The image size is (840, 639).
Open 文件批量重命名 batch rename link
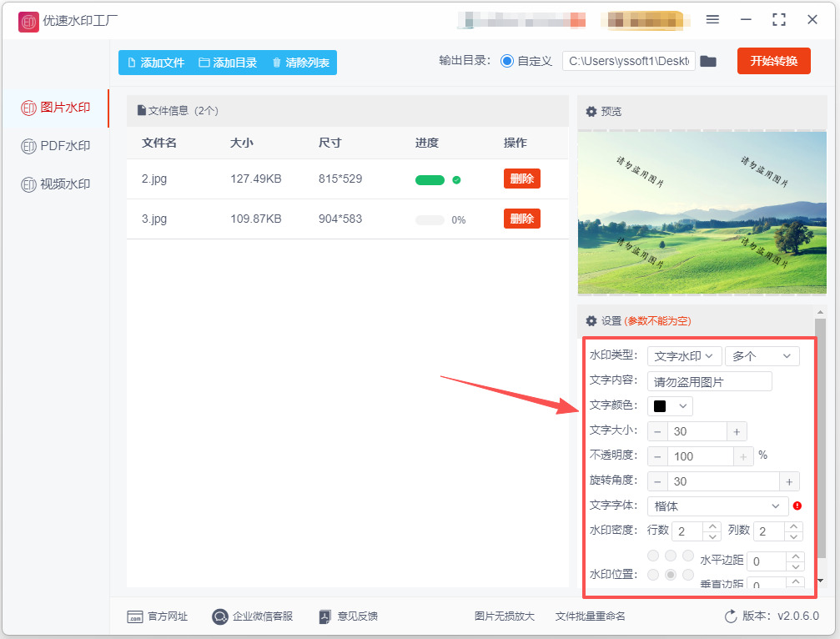click(590, 616)
